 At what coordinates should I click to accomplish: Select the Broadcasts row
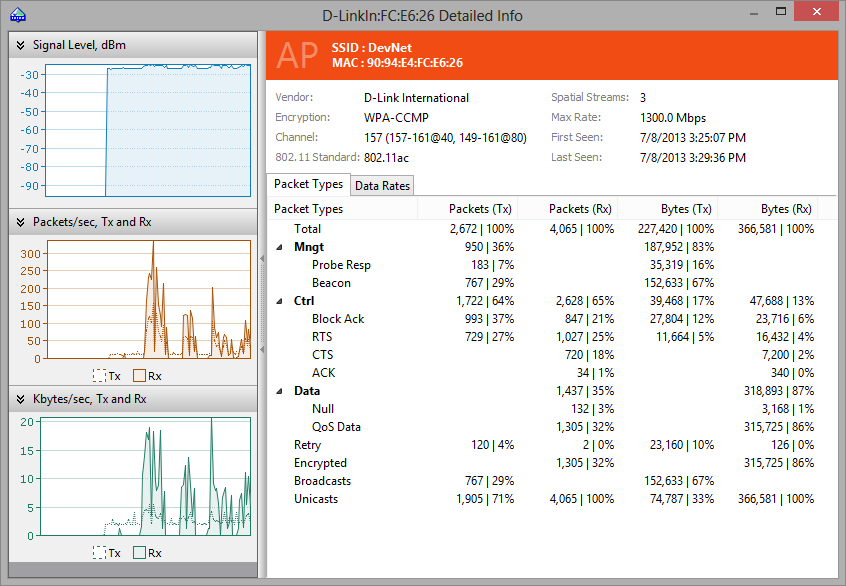tap(551, 481)
